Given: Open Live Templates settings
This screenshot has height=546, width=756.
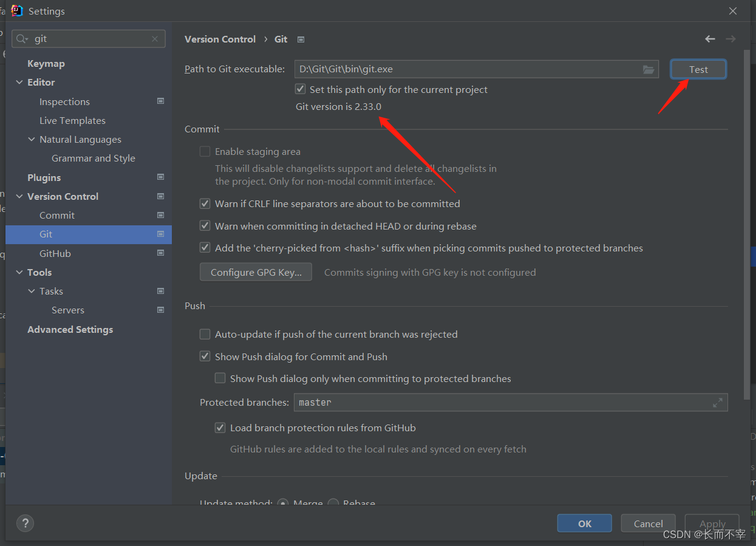Looking at the screenshot, I should tap(72, 120).
